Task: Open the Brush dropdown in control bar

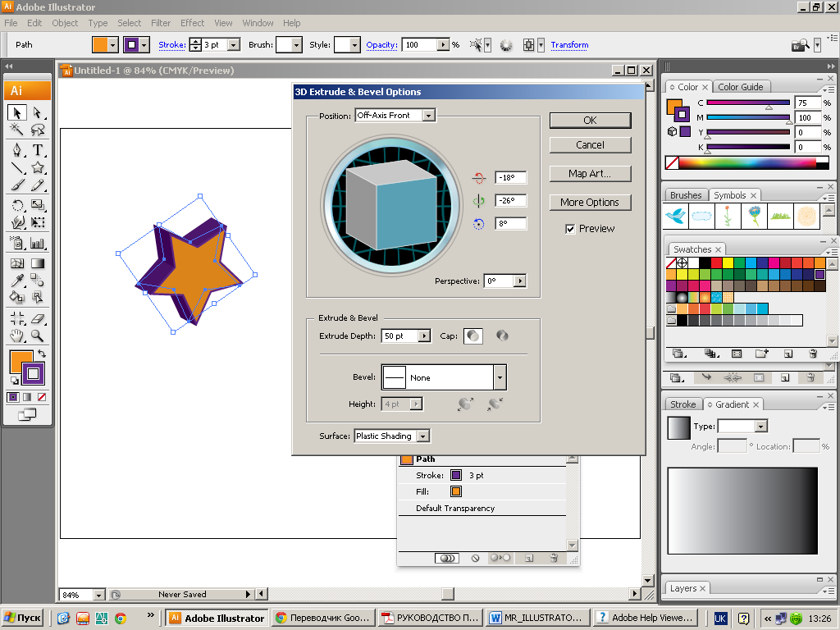Action: click(296, 45)
